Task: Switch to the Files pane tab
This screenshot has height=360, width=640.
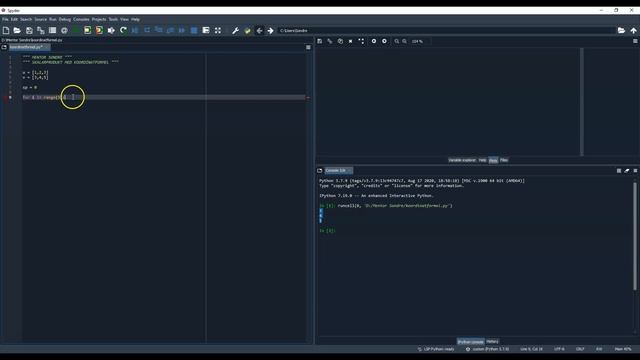Action: pos(504,160)
